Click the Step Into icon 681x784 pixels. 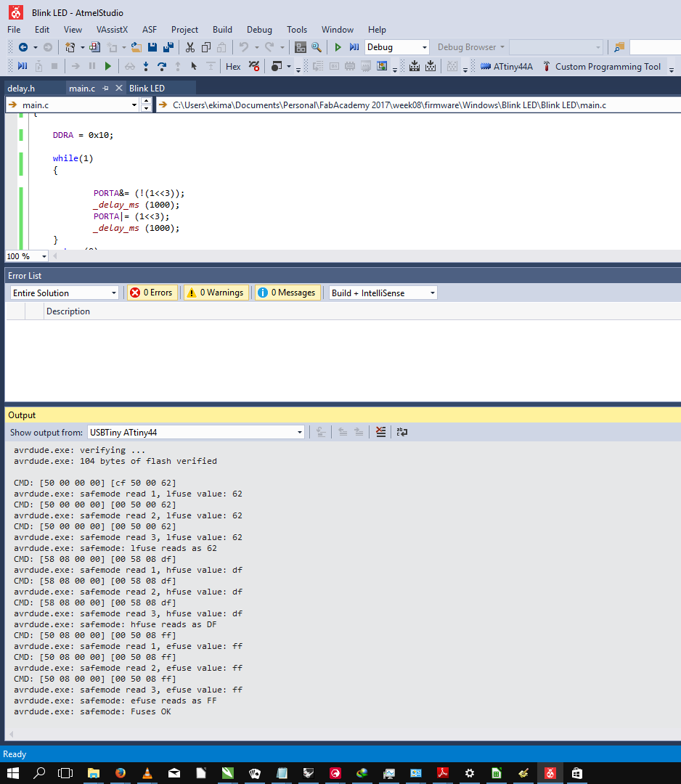click(x=145, y=66)
